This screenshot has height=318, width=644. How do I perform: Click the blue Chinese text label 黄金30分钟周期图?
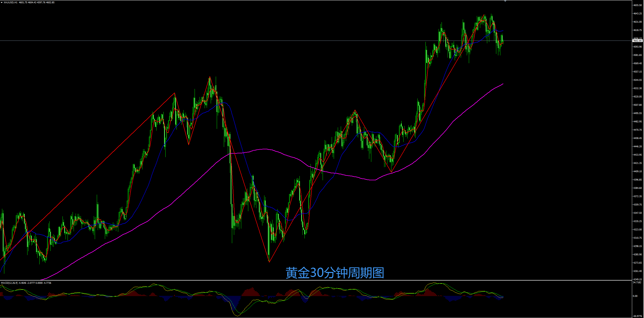[335, 273]
